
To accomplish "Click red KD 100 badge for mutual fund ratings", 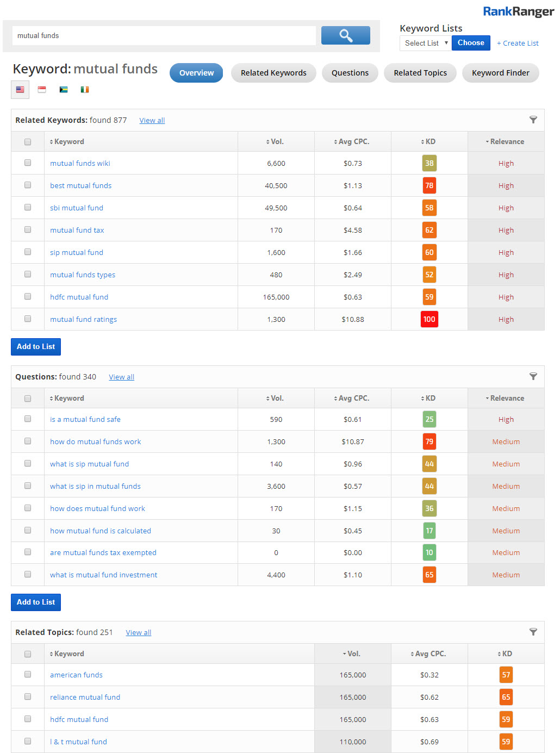I will 429,319.
